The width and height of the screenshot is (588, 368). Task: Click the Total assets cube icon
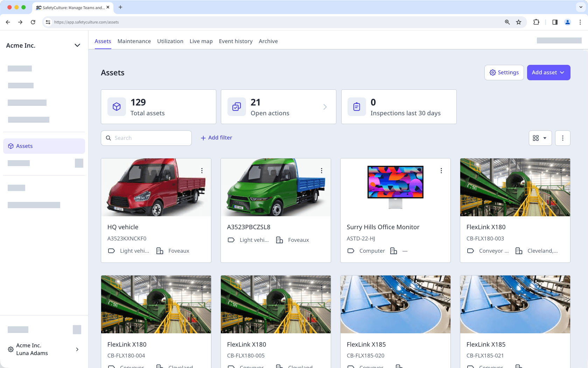[x=117, y=107]
